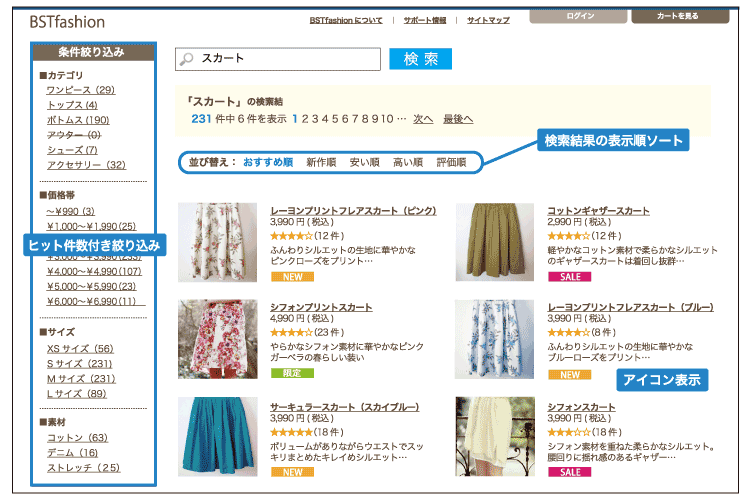Image resolution: width=750 pixels, height=500 pixels.
Task: Jump to last page via 最後へ
Action: click(458, 119)
